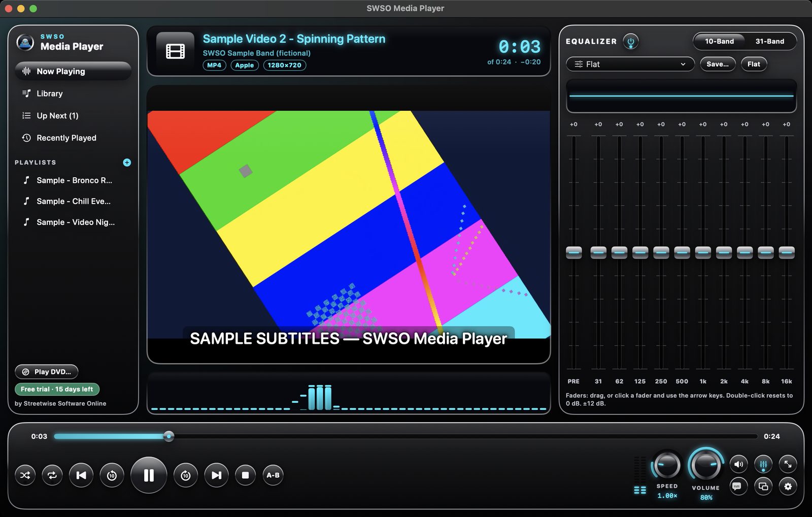The image size is (812, 517).
Task: Click the PRE amp fader
Action: (574, 252)
